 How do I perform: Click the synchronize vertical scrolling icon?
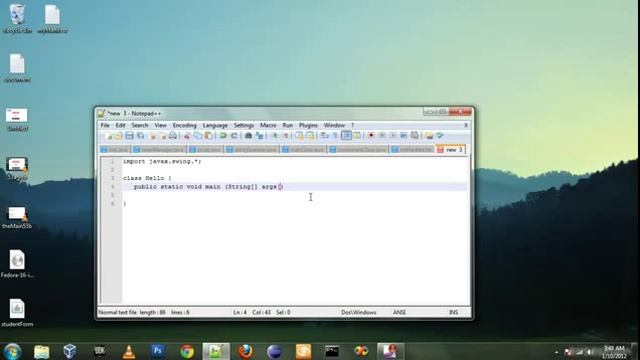tap(299, 136)
